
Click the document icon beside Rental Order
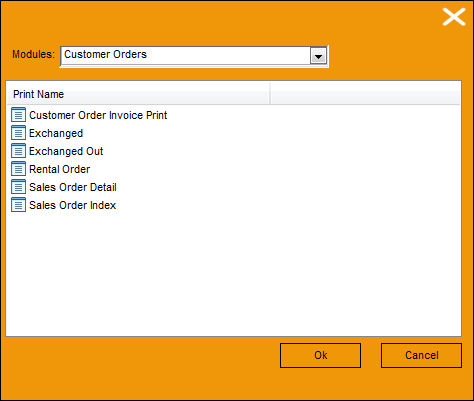pyautogui.click(x=18, y=169)
